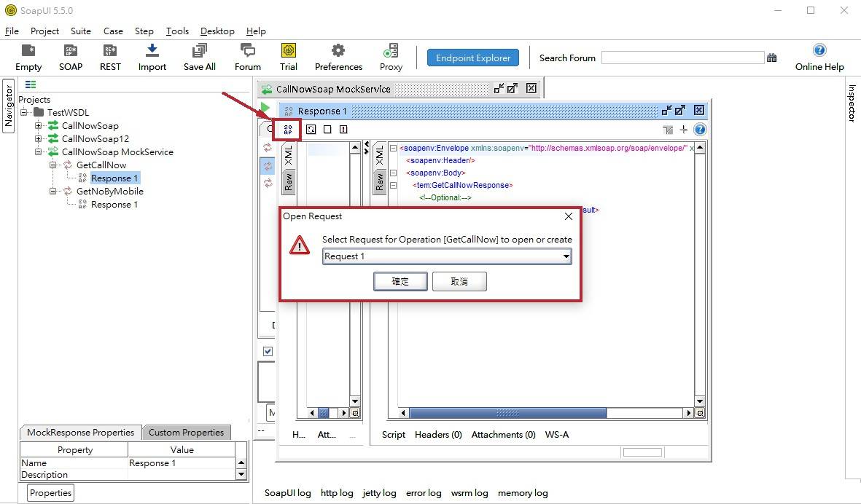This screenshot has height=504, width=861.
Task: Open the Desktop menu
Action: pos(217,31)
